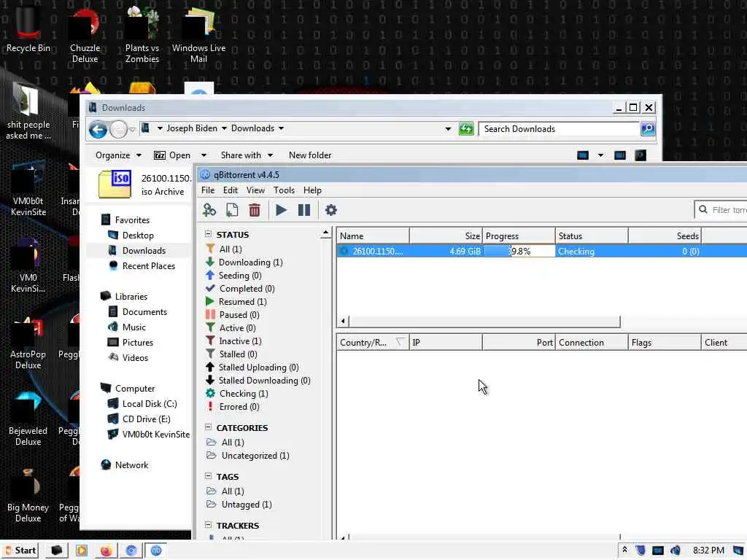
Task: Click the search magnifier icon in Downloads window
Action: [x=648, y=128]
